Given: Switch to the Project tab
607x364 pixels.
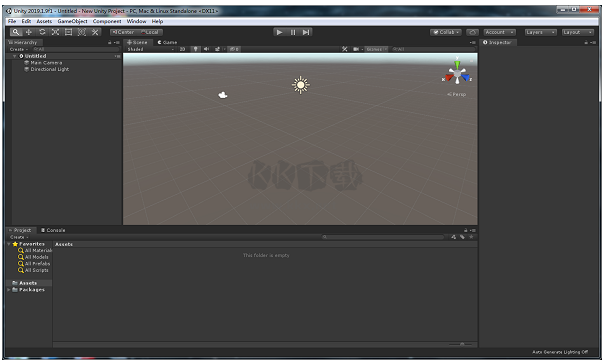Looking at the screenshot, I should tap(20, 230).
